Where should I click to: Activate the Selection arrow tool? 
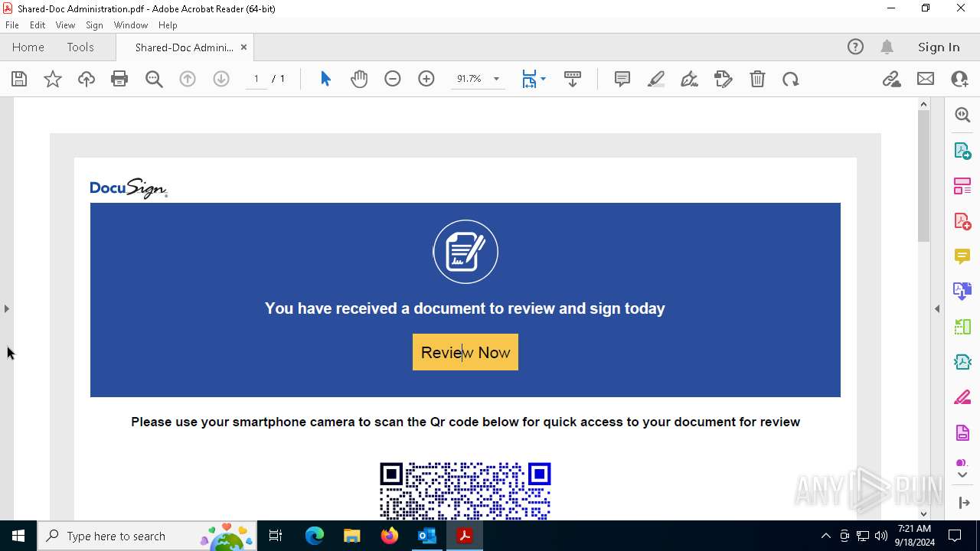(x=325, y=79)
